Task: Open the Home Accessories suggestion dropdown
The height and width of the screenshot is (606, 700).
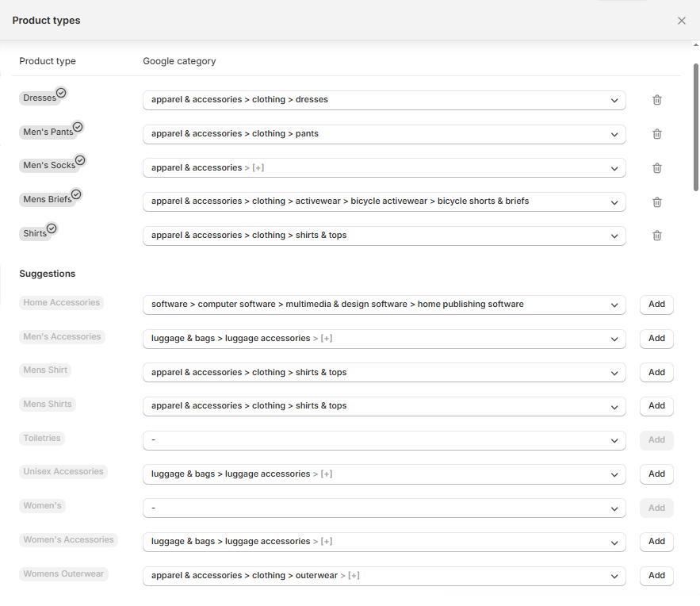Action: pyautogui.click(x=384, y=305)
